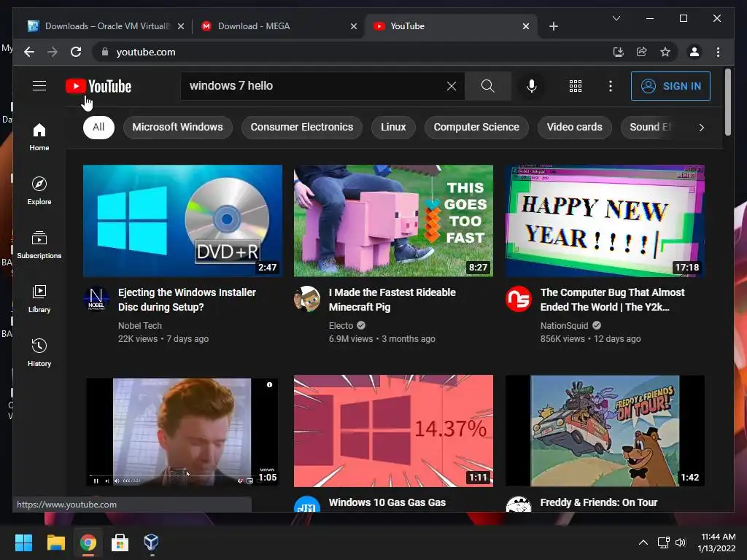The height and width of the screenshot is (560, 747).
Task: Reload the YouTube page
Action: (x=76, y=52)
